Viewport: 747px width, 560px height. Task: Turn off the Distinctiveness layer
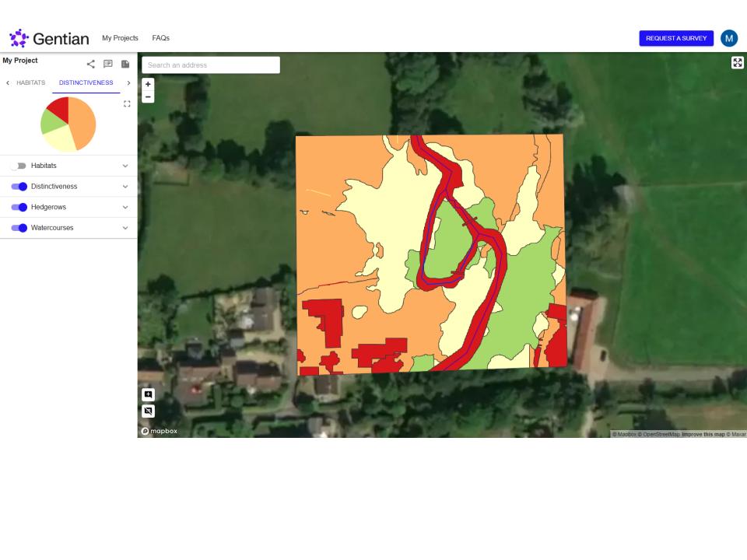click(19, 187)
